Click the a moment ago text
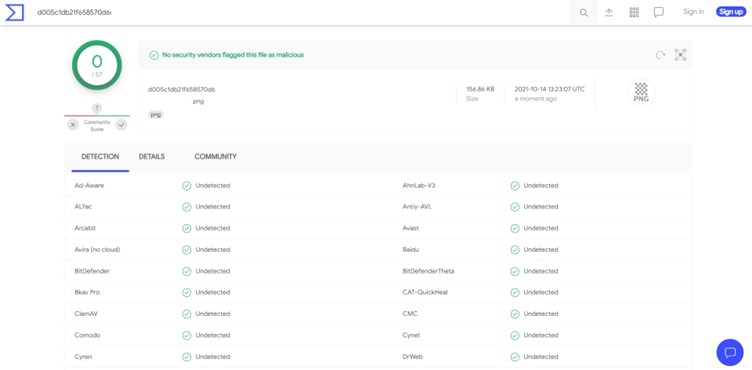 536,99
